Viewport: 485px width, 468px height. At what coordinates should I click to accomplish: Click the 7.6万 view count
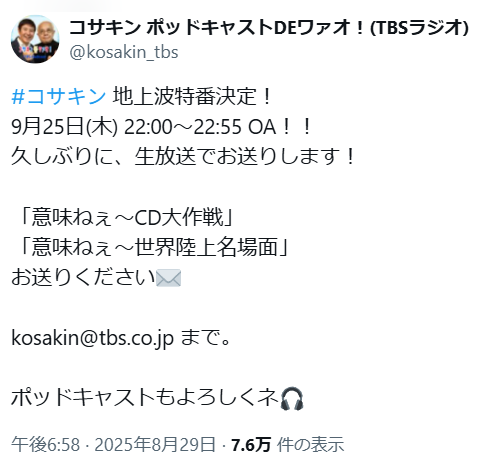tap(251, 444)
